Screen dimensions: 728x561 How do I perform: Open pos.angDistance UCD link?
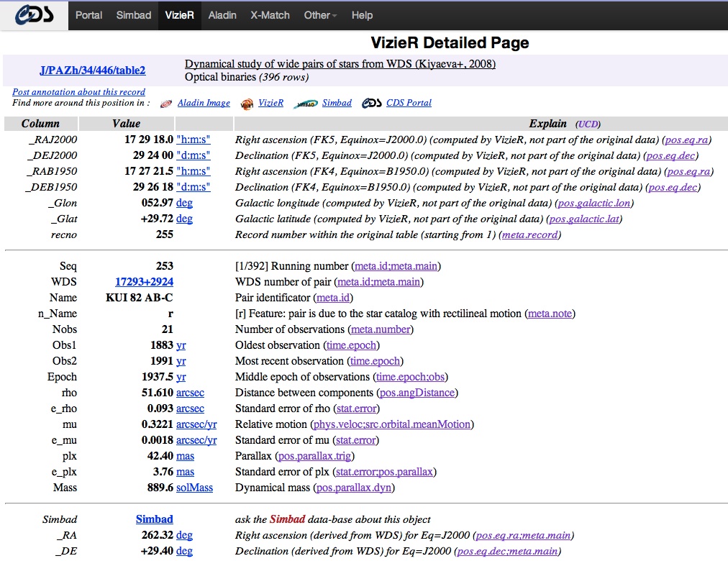(x=417, y=393)
